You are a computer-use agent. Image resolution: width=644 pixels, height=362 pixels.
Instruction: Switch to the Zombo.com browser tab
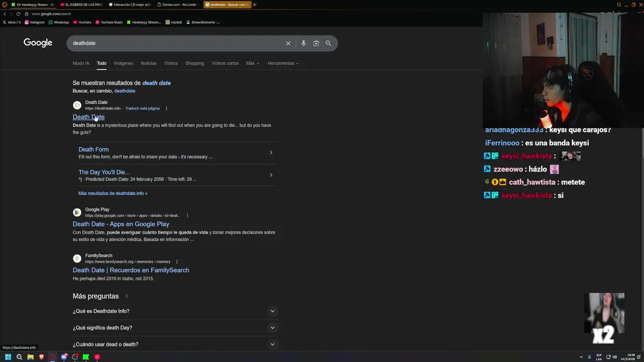click(179, 5)
